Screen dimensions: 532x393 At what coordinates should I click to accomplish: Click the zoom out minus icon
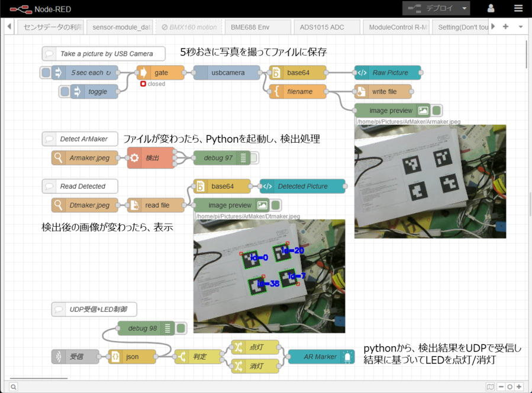click(x=501, y=386)
